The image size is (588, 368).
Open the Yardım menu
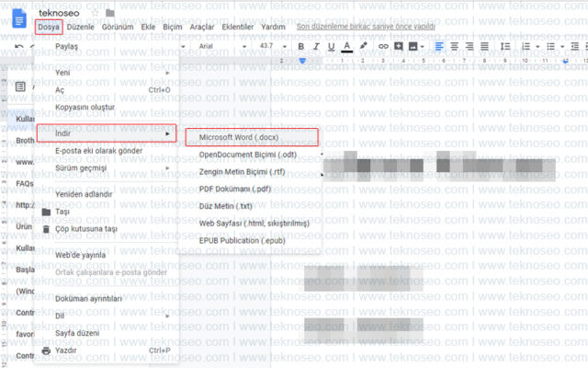273,27
